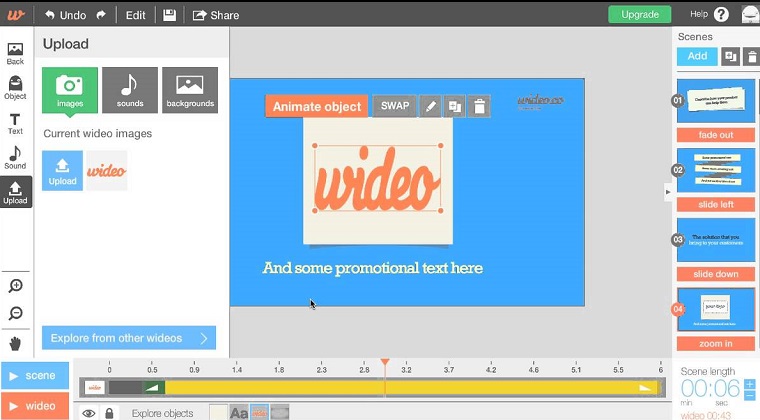Viewport: 760px width, 420px height.
Task: Share the wideo
Action: (x=216, y=15)
